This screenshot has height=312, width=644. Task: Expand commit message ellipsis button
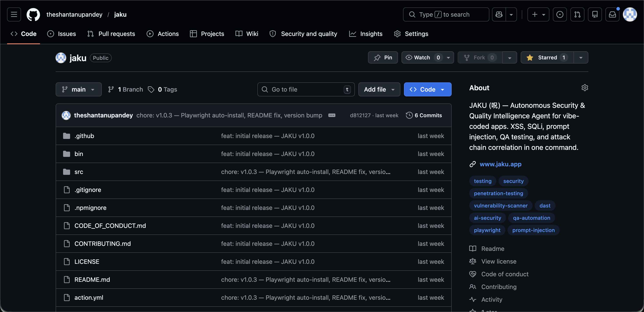332,115
